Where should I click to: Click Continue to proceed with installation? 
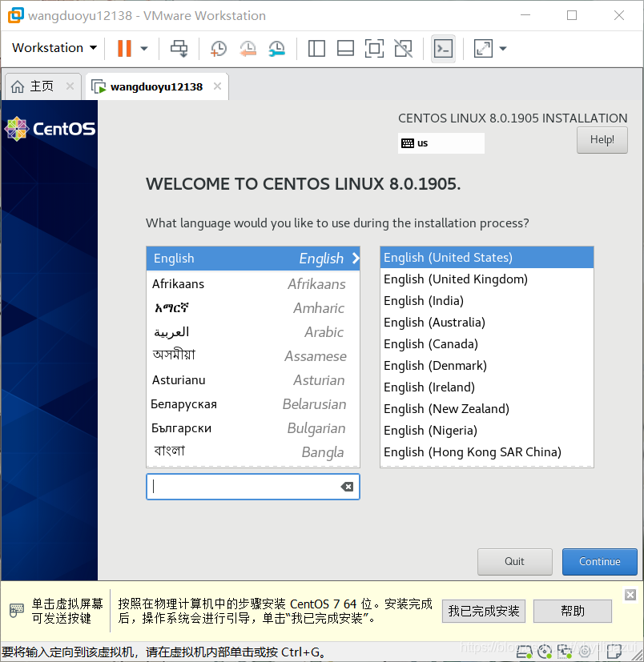pos(600,561)
